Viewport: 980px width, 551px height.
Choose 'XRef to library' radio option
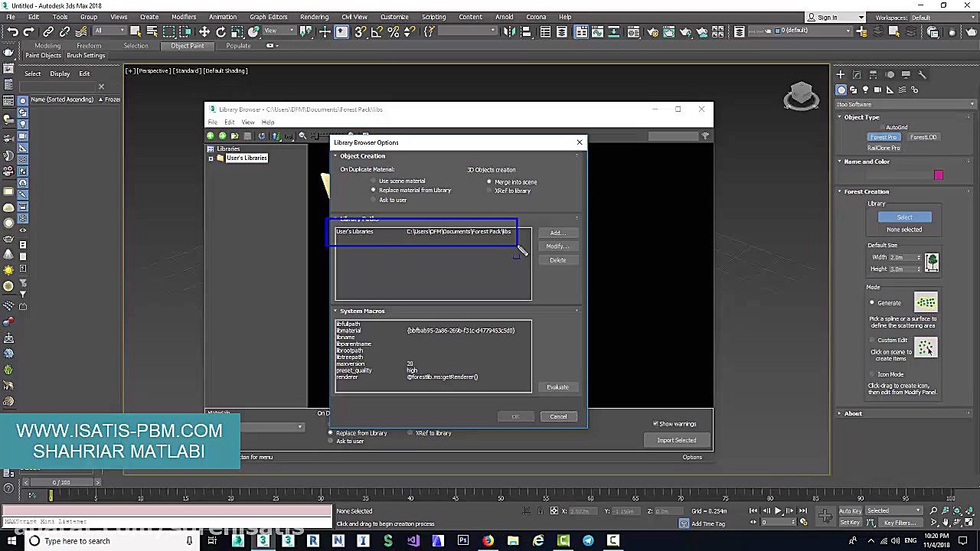click(x=489, y=191)
